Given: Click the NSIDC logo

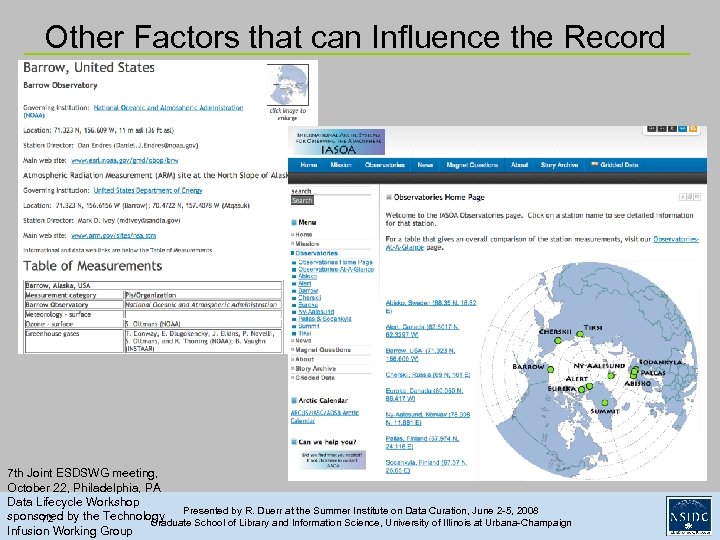Looking at the screenshot, I should (x=688, y=515).
